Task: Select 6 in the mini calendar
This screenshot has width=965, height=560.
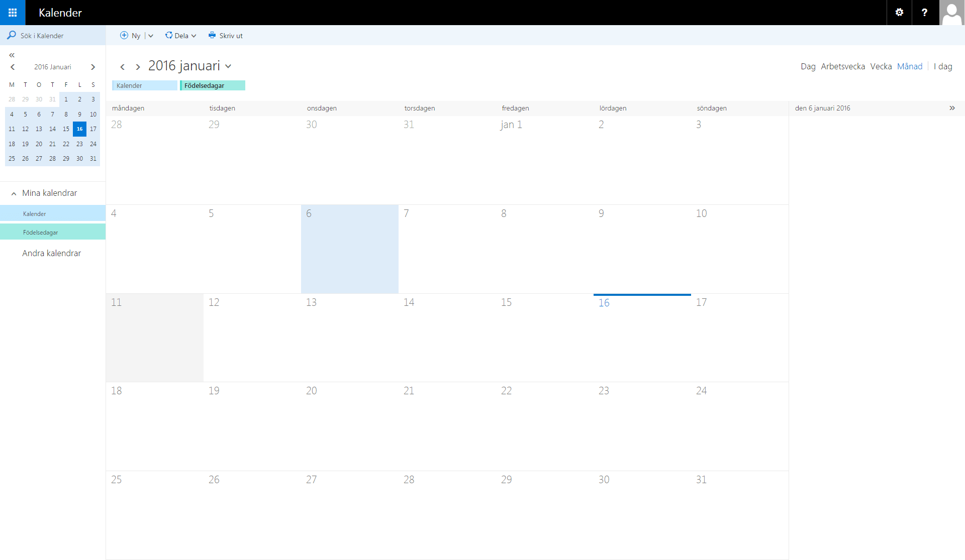Action: click(x=39, y=114)
